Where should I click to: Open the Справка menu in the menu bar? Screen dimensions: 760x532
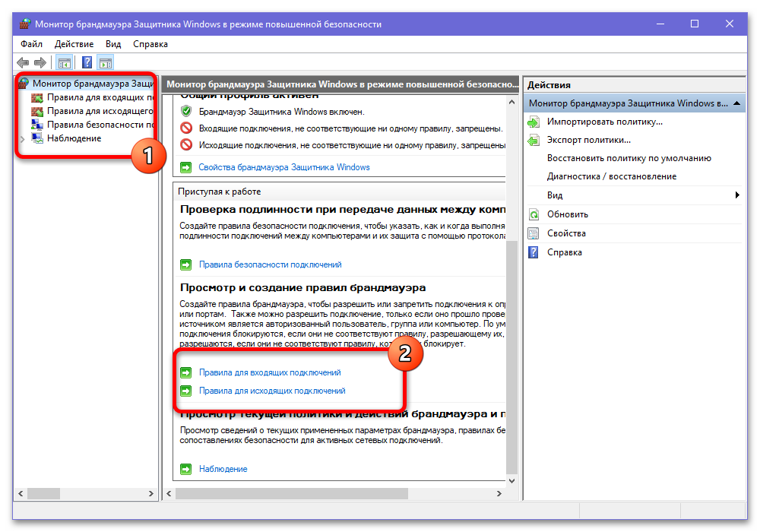[x=150, y=44]
